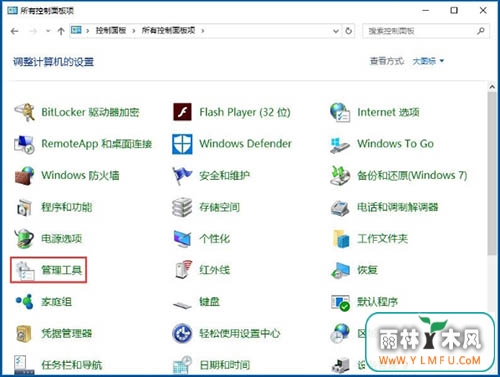500x377 pixels.
Task: Open the 管理工具 gear icon
Action: pos(25,270)
